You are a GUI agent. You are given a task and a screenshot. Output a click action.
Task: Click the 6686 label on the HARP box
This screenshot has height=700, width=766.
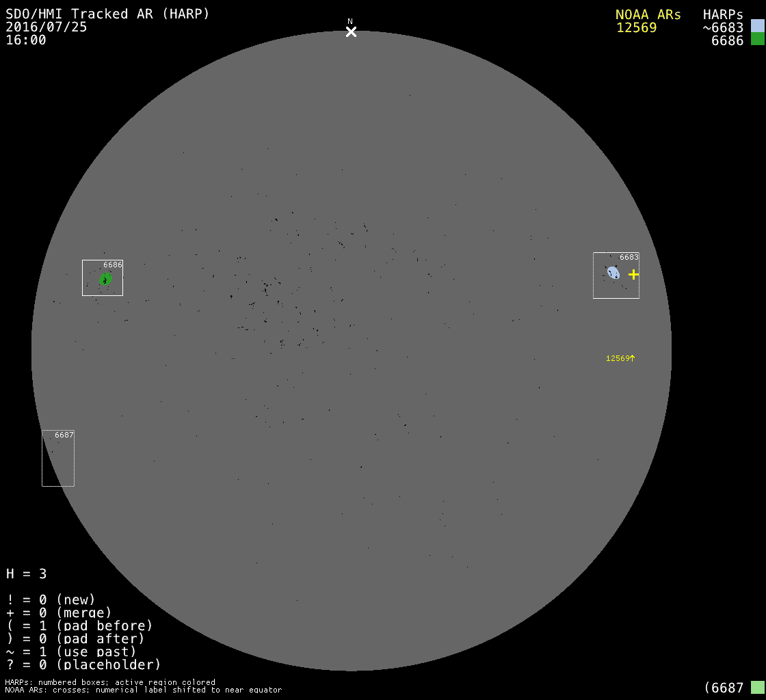click(x=113, y=265)
